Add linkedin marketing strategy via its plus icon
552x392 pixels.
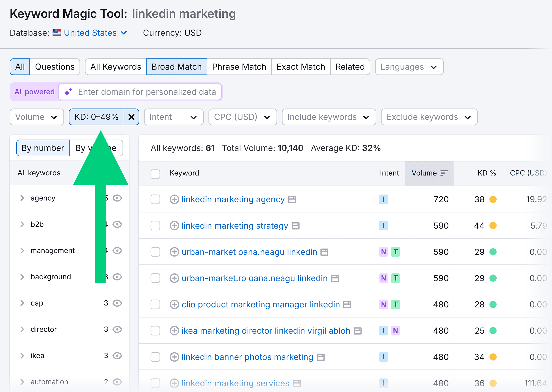click(x=174, y=226)
